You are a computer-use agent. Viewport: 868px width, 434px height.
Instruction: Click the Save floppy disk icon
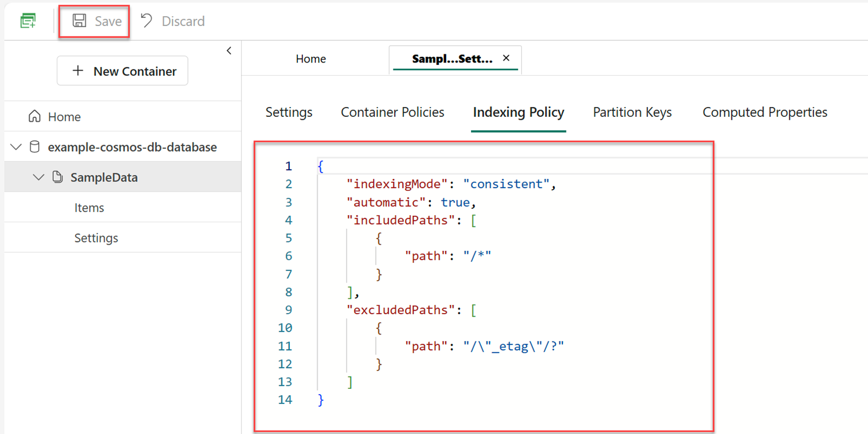coord(79,21)
